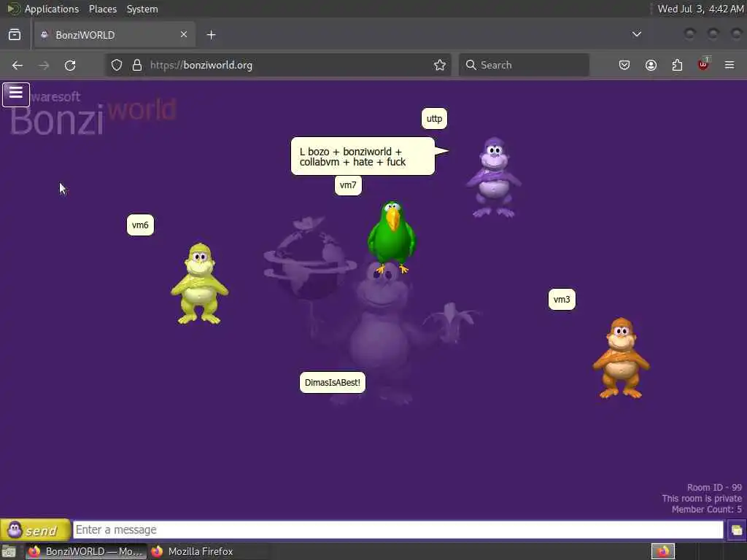The width and height of the screenshot is (747, 560).
Task: Select the green parrot character vm7
Action: pyautogui.click(x=392, y=237)
